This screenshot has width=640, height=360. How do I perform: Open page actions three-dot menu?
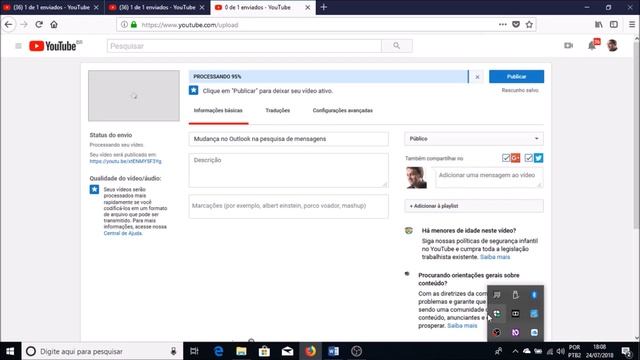[502, 24]
